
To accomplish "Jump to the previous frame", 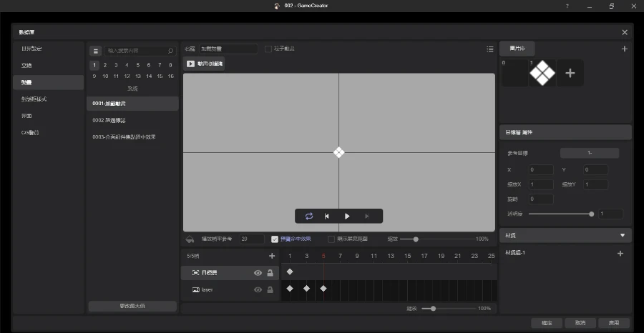I will click(327, 216).
